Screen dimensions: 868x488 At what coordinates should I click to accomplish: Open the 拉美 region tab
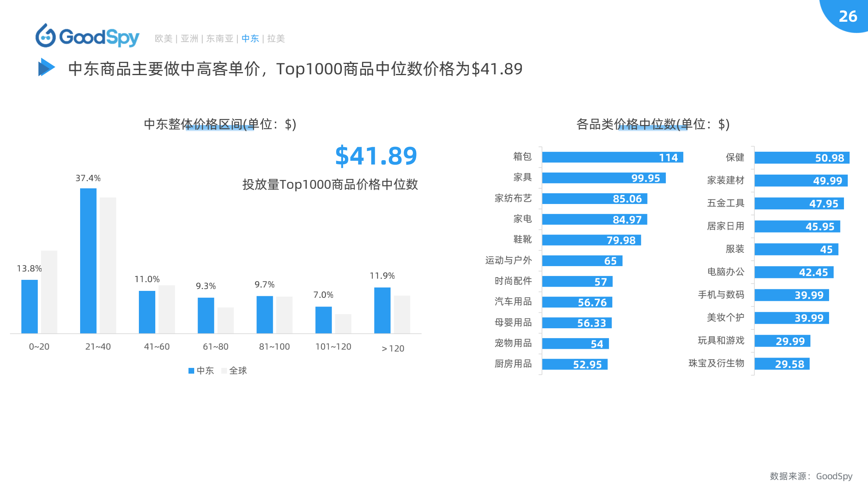[x=276, y=39]
